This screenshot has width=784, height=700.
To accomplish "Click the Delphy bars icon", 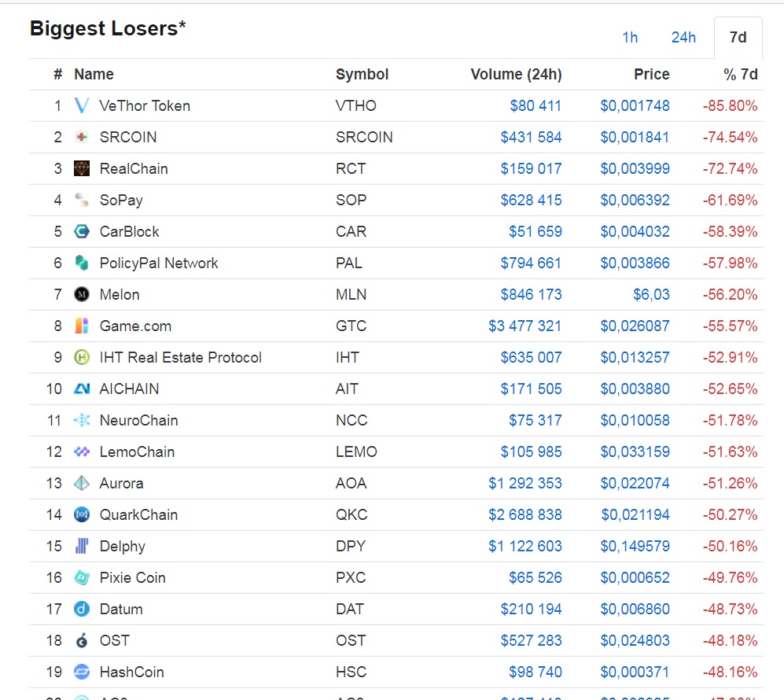I will pos(82,546).
